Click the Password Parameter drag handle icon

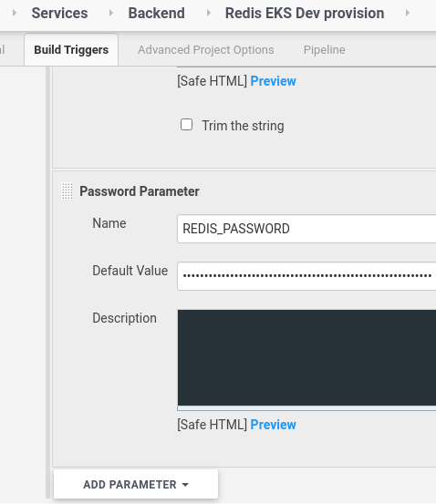coord(67,191)
